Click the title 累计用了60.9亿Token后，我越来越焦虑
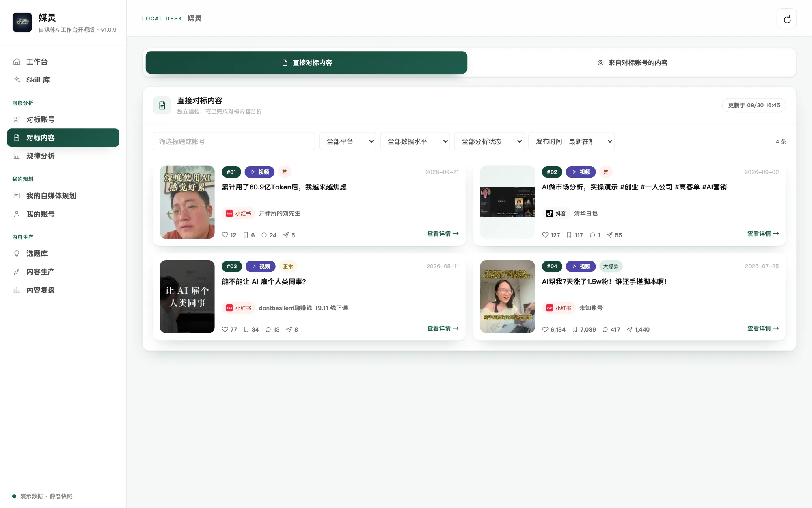The image size is (812, 508). point(284,187)
